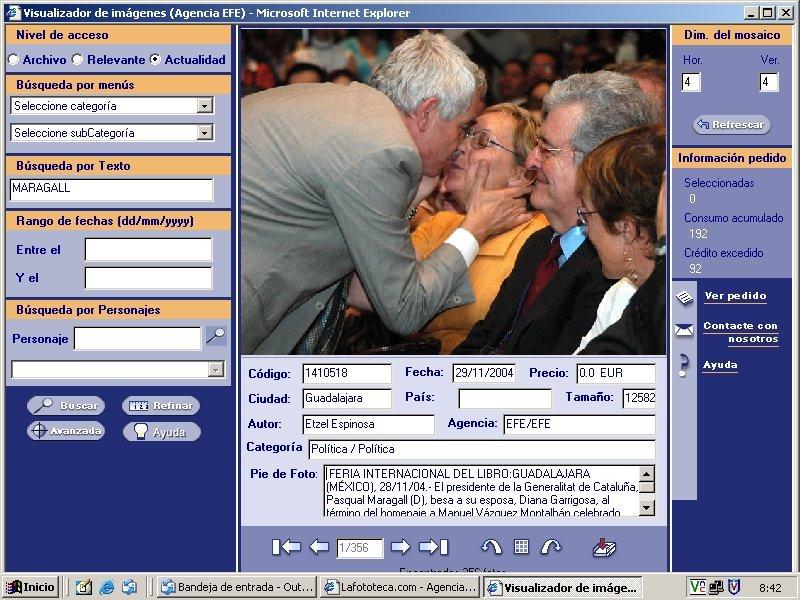Launch Internet Explorer from quick launch
800x600 pixels.
tap(107, 587)
